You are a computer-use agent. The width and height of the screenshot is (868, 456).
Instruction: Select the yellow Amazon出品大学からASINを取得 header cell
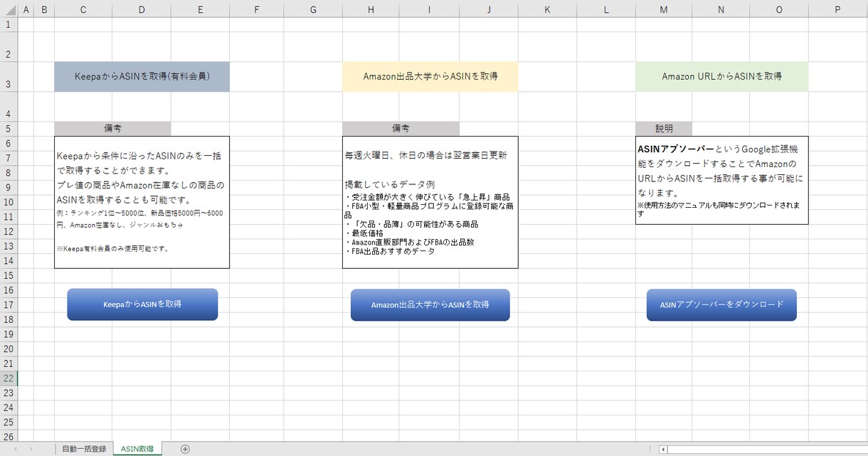430,76
